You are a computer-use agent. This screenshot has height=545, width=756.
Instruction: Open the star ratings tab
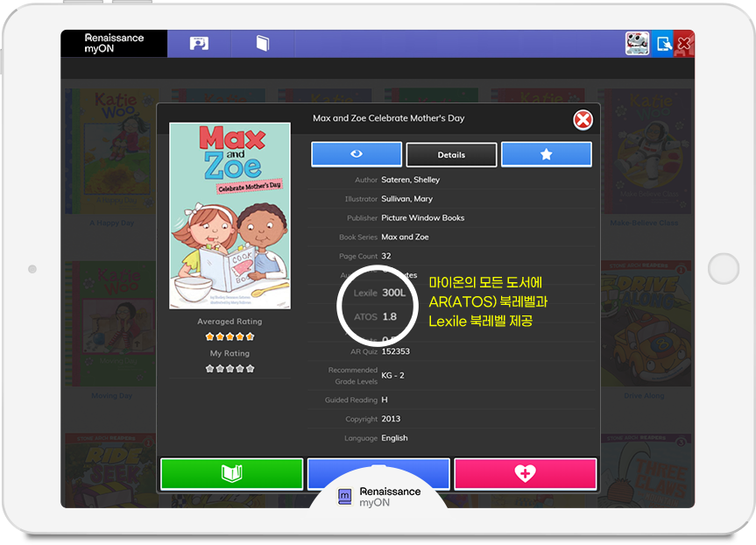[x=547, y=154]
